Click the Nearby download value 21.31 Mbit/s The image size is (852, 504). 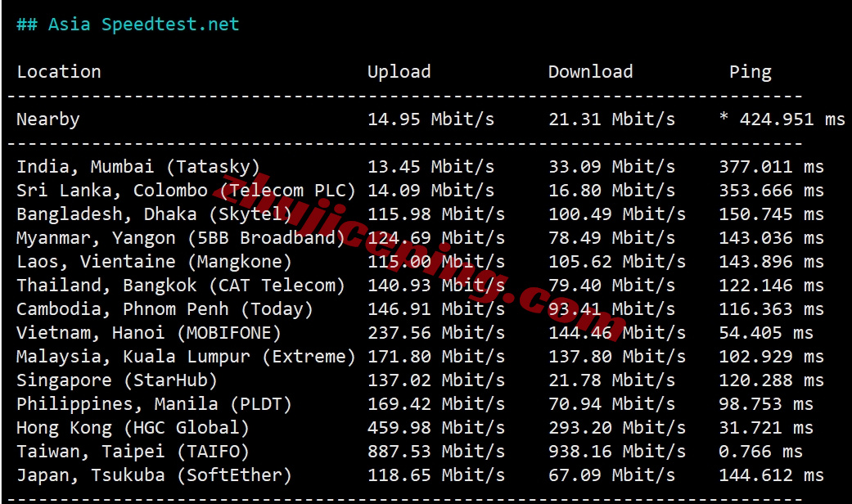point(611,119)
